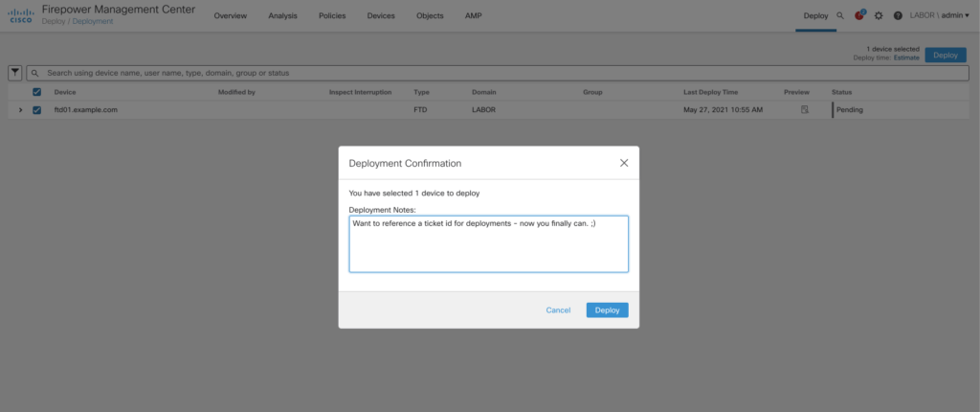Open the search magnifier icon in header

pyautogui.click(x=840, y=15)
